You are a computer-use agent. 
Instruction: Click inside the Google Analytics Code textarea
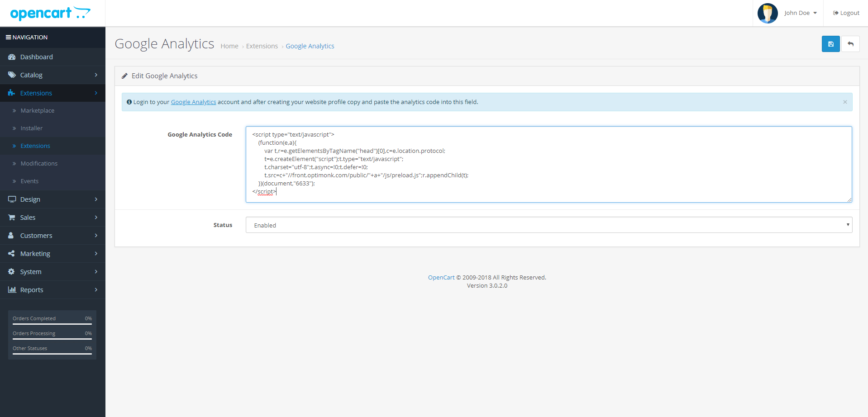pos(549,164)
